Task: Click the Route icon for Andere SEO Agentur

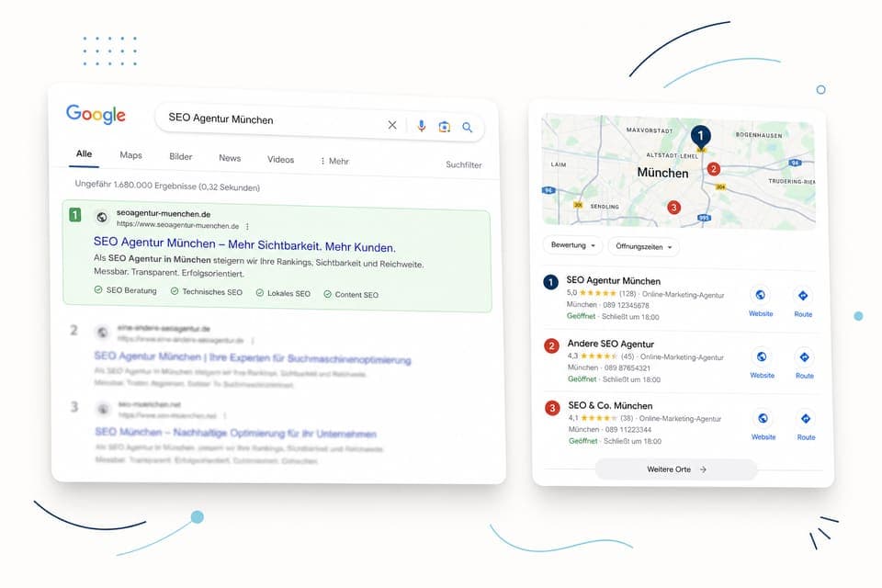Action: click(805, 357)
